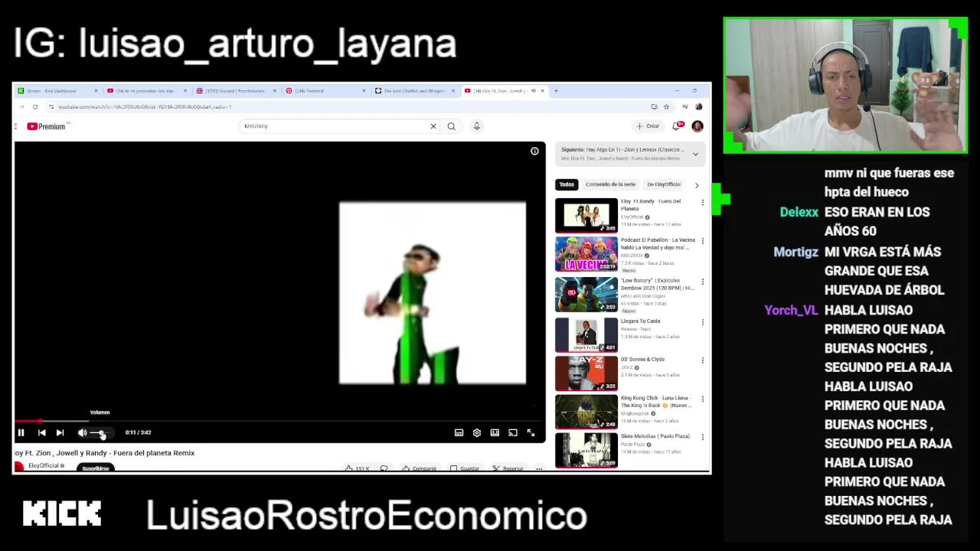Screen dimensions: 980x551
Task: Open the Recortar clip button
Action: pyautogui.click(x=508, y=468)
